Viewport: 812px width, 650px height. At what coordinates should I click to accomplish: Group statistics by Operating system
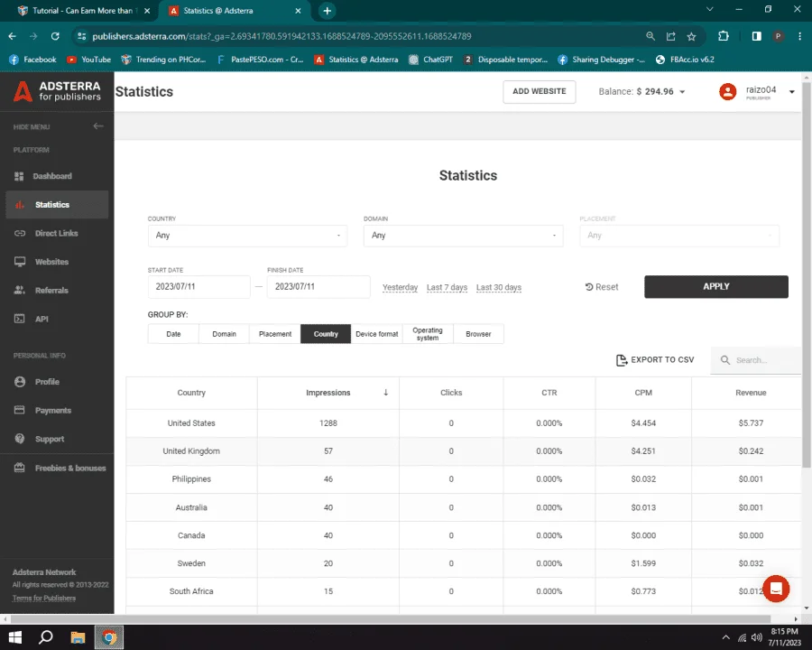pos(428,334)
